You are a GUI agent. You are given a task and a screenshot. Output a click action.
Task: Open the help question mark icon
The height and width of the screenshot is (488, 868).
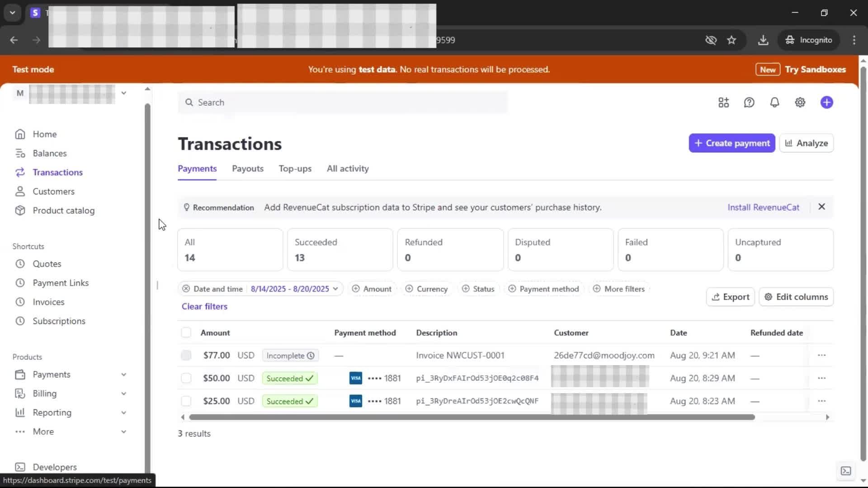pyautogui.click(x=749, y=103)
